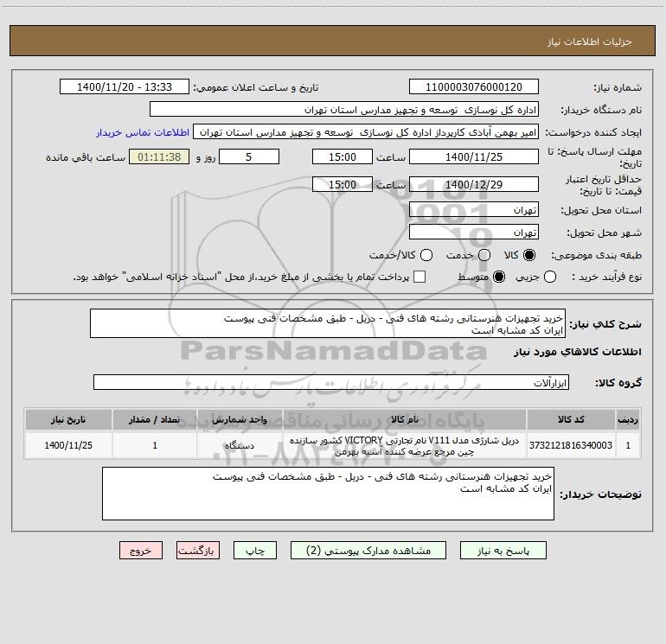This screenshot has height=644, width=666.
Task: Click the واحد شمارش column header
Action: coord(240,419)
